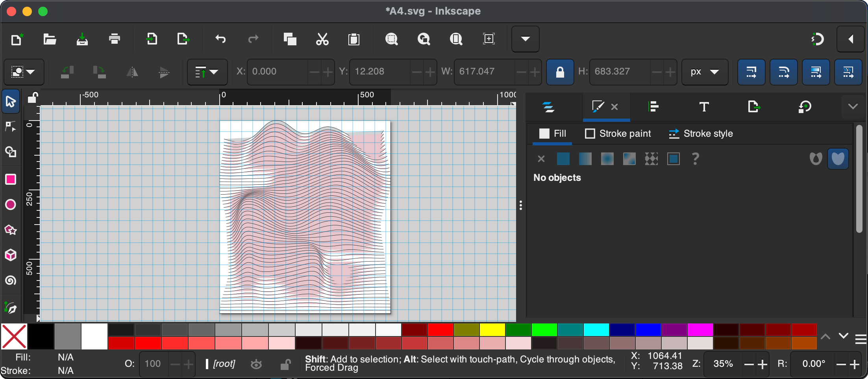868x379 pixels.
Task: Click the Undo icon
Action: (x=220, y=39)
